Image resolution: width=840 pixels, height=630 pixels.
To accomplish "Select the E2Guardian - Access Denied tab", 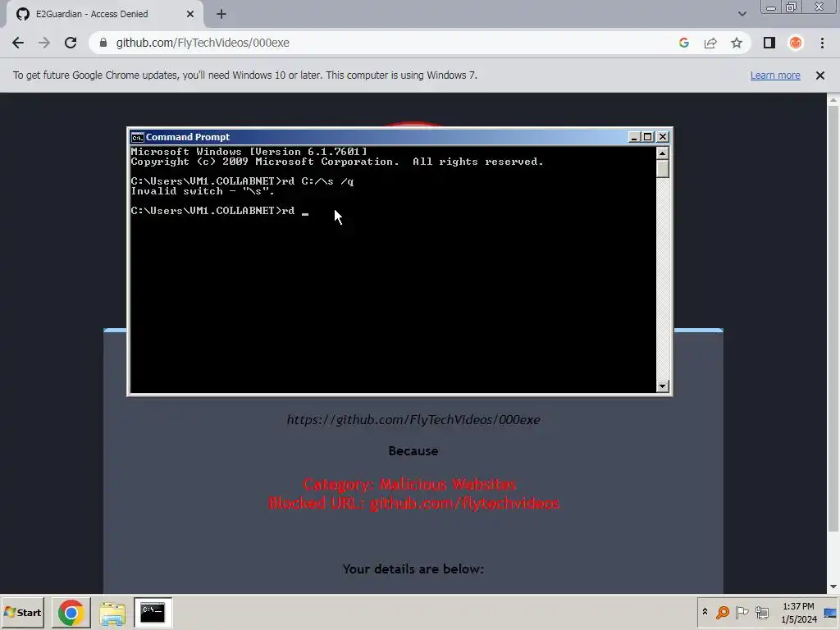I will (104, 14).
